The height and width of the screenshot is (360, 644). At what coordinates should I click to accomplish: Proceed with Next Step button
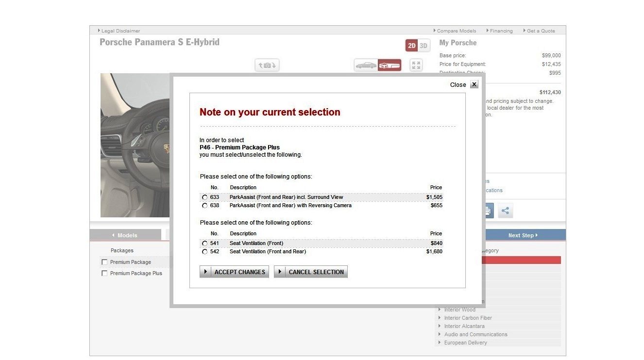(x=524, y=235)
